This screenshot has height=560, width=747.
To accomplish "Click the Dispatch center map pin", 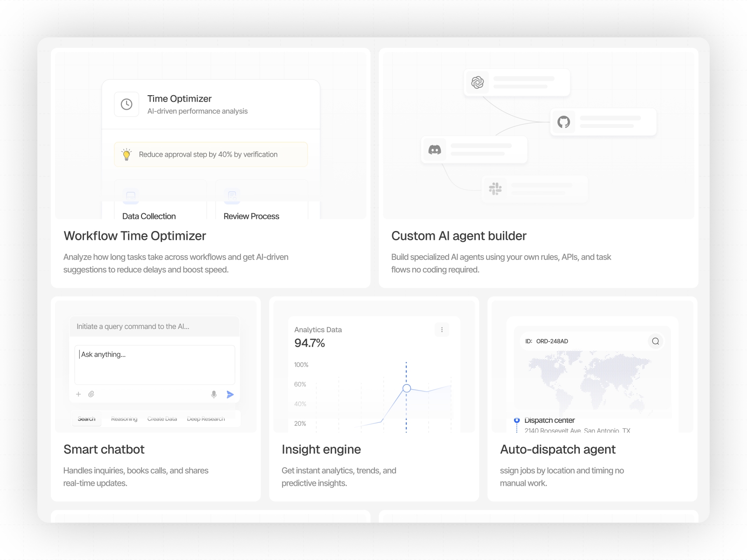I will point(517,420).
